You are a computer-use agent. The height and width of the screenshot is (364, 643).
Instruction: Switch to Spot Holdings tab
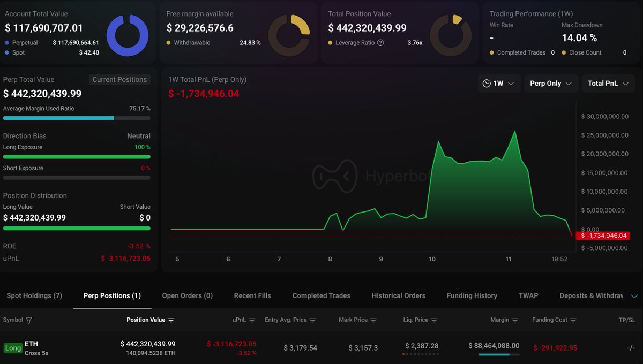[x=34, y=295]
